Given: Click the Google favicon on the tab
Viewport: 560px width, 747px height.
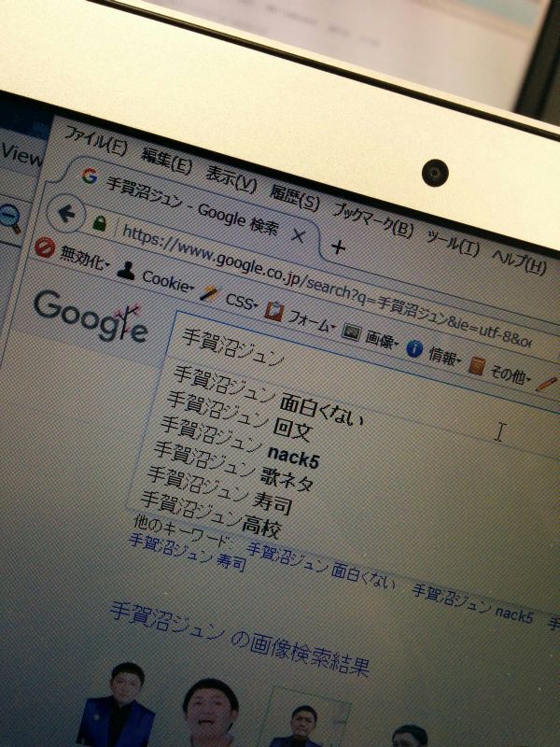Looking at the screenshot, I should pyautogui.click(x=89, y=176).
